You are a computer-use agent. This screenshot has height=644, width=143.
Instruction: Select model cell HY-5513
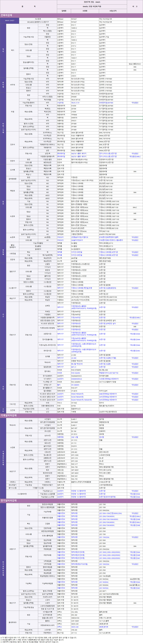(85, 434)
